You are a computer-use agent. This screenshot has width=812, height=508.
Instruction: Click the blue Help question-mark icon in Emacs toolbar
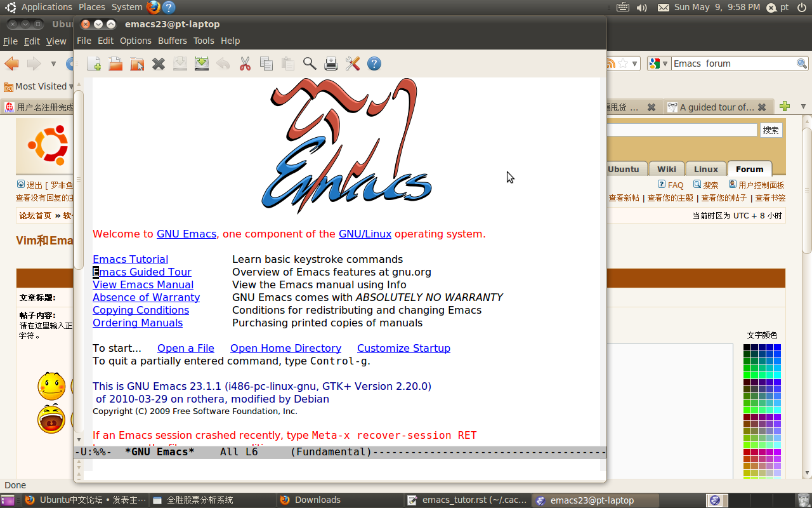click(x=374, y=63)
